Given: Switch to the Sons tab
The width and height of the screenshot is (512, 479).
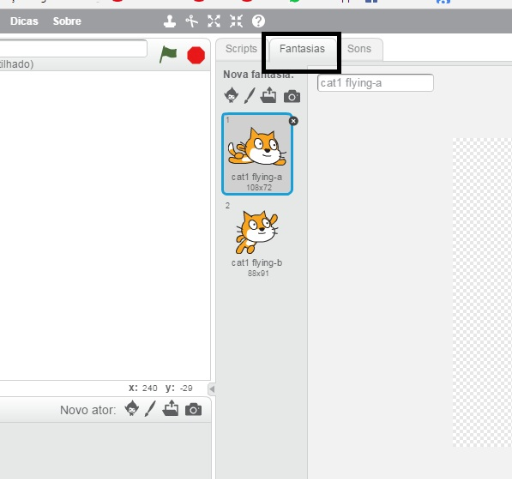Looking at the screenshot, I should (x=359, y=49).
